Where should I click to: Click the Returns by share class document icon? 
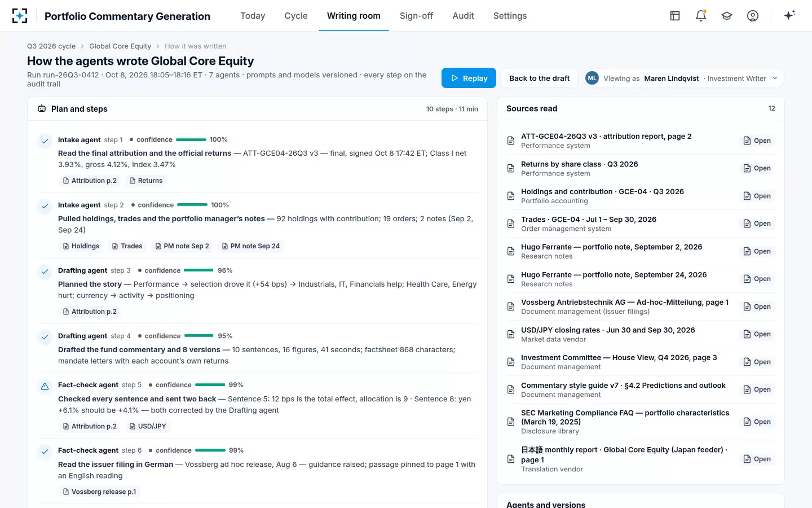pyautogui.click(x=511, y=168)
